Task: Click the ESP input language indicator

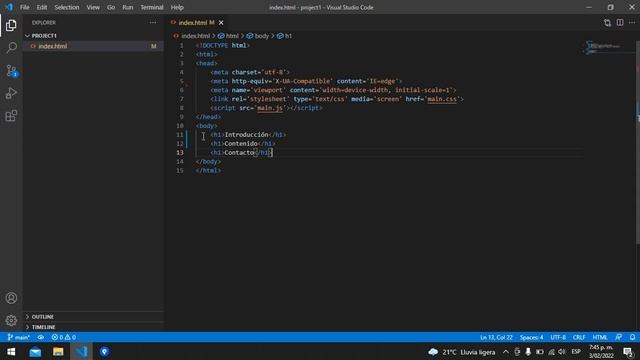Action: click(576, 352)
